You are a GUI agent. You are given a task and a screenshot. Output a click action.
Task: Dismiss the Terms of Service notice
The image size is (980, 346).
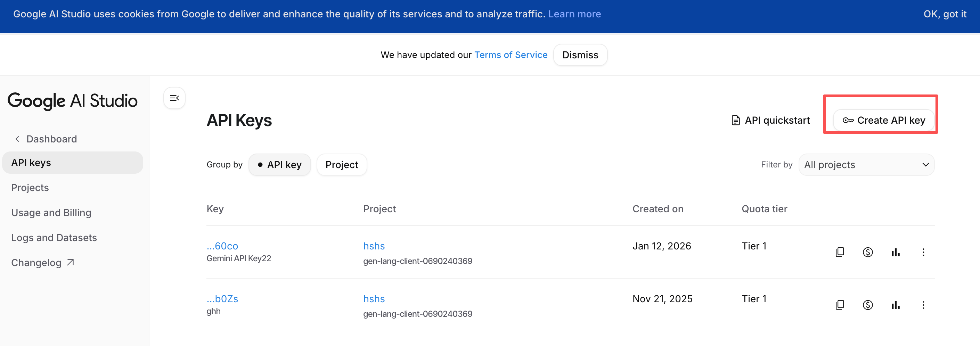point(580,55)
